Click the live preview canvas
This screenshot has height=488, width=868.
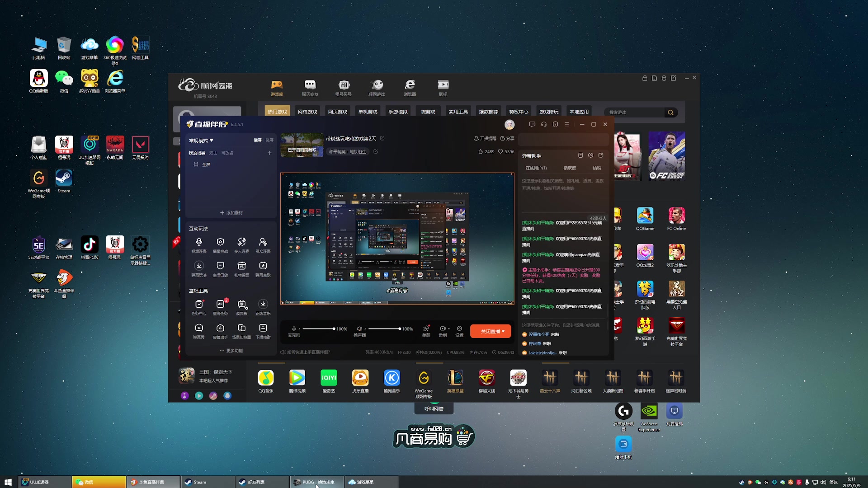pos(397,239)
